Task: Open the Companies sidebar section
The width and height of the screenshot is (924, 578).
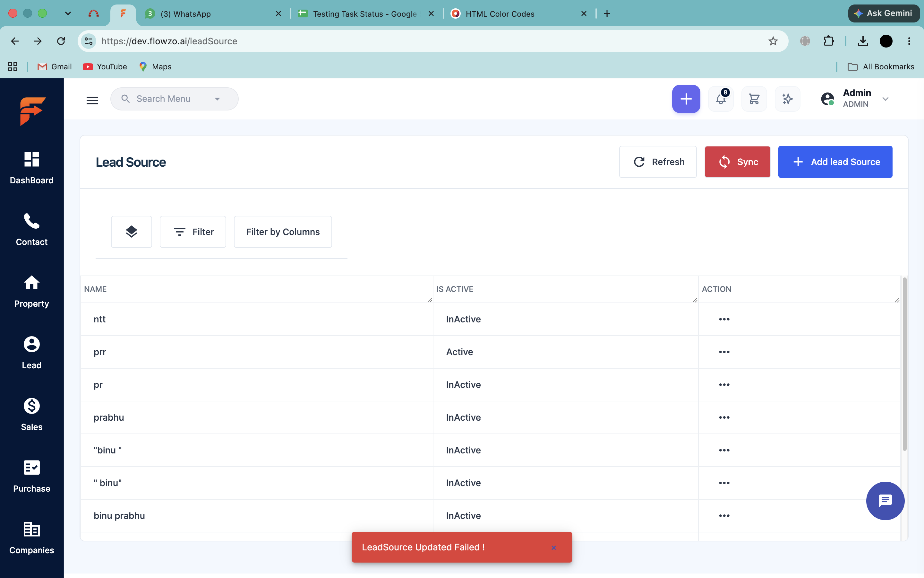Action: click(x=32, y=538)
